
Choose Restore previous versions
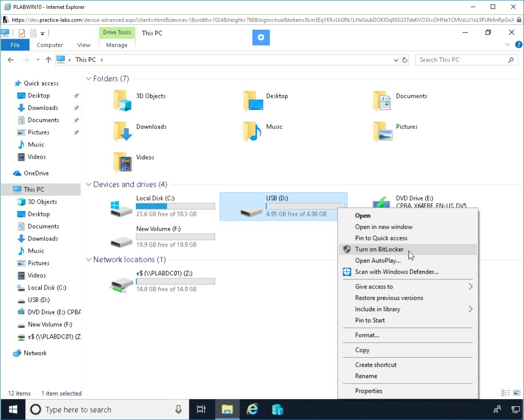pos(408,298)
